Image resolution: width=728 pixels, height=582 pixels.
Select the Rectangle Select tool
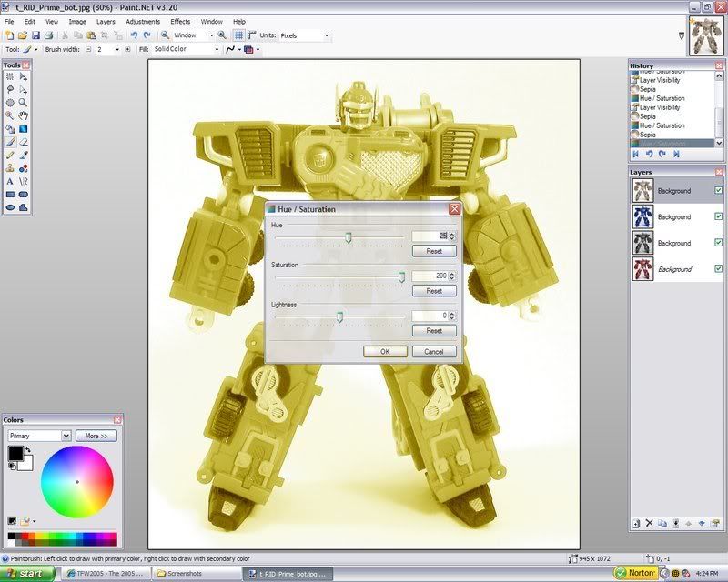point(10,77)
